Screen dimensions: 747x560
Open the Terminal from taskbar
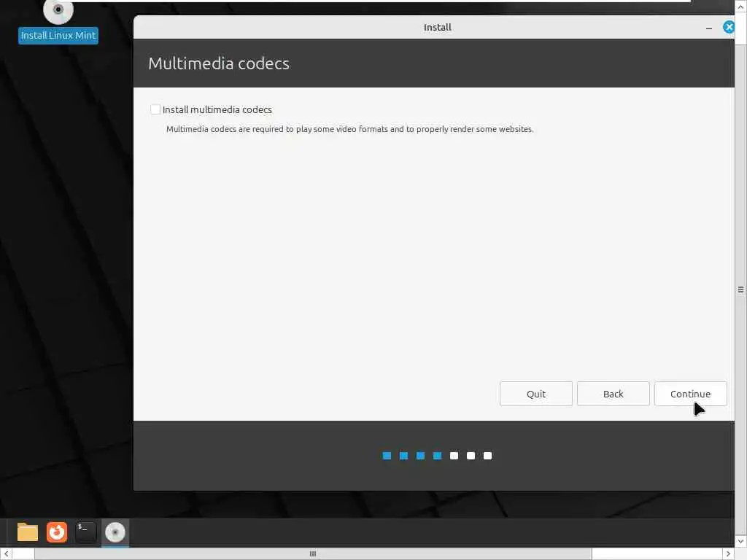click(x=86, y=532)
